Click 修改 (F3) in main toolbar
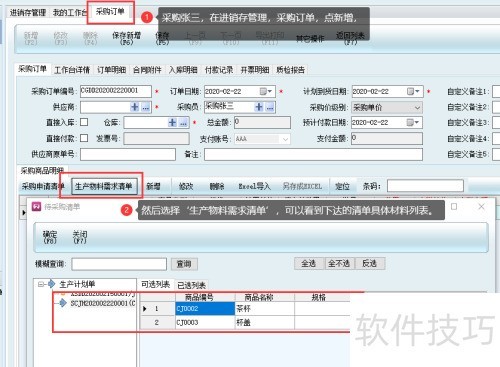Screen dimensions: 500x367 60,38
